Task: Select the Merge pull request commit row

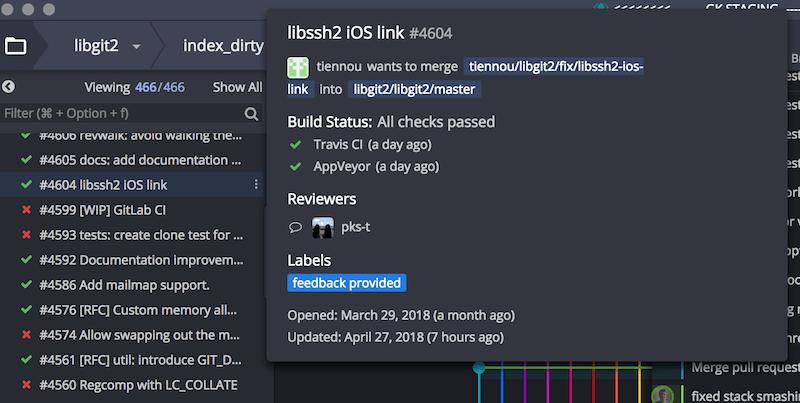Action: click(x=745, y=367)
